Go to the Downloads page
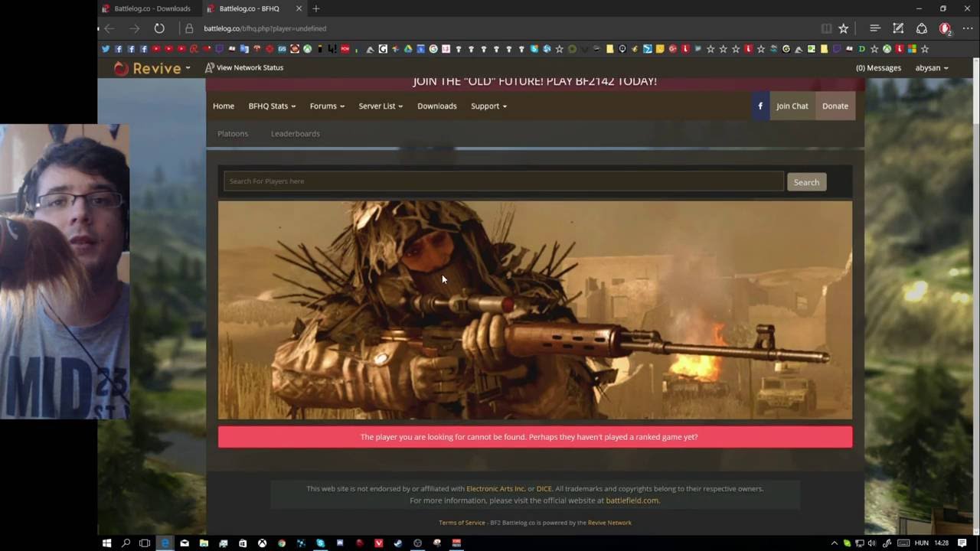Viewport: 980px width, 551px height. point(437,106)
